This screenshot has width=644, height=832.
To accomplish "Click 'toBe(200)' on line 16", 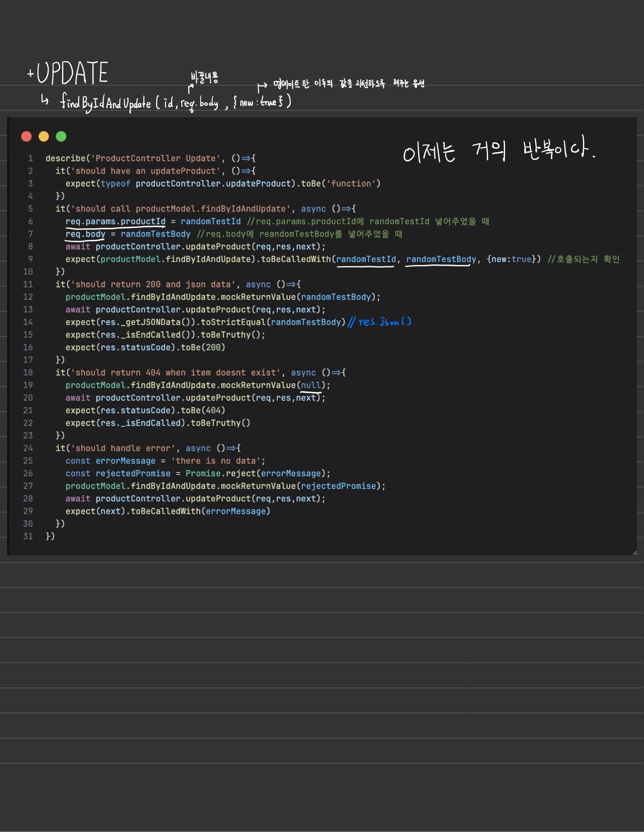I will pos(203,347).
